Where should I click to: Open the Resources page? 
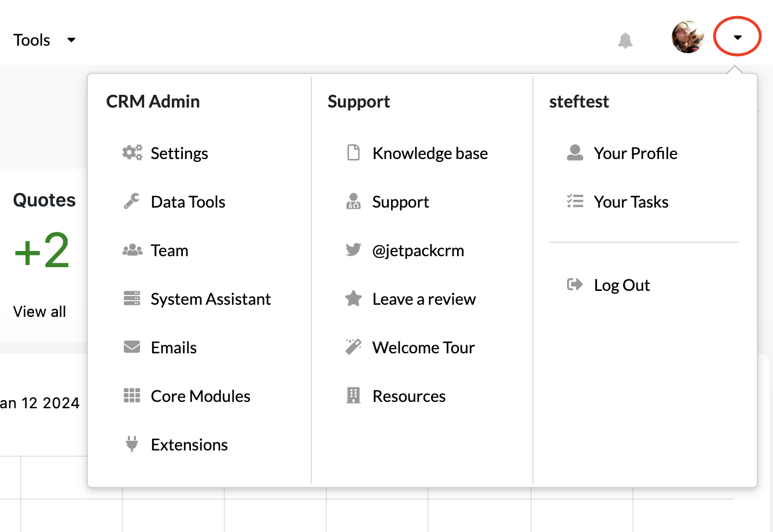point(409,396)
